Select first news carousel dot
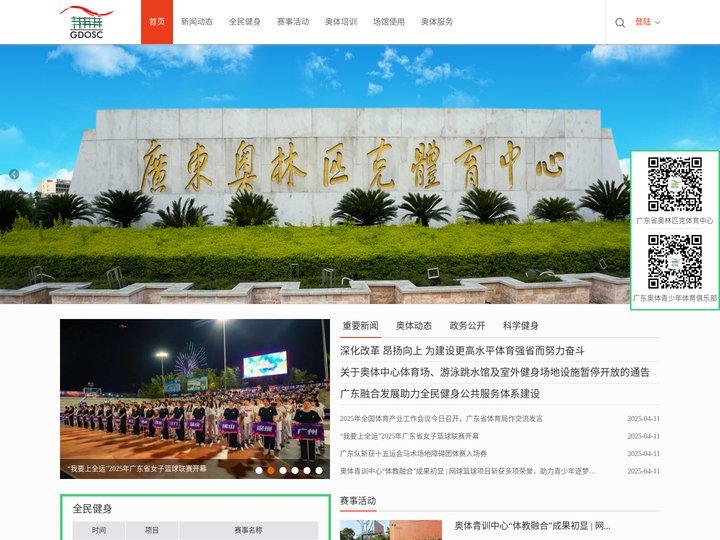This screenshot has width=720, height=540. pos(259,470)
